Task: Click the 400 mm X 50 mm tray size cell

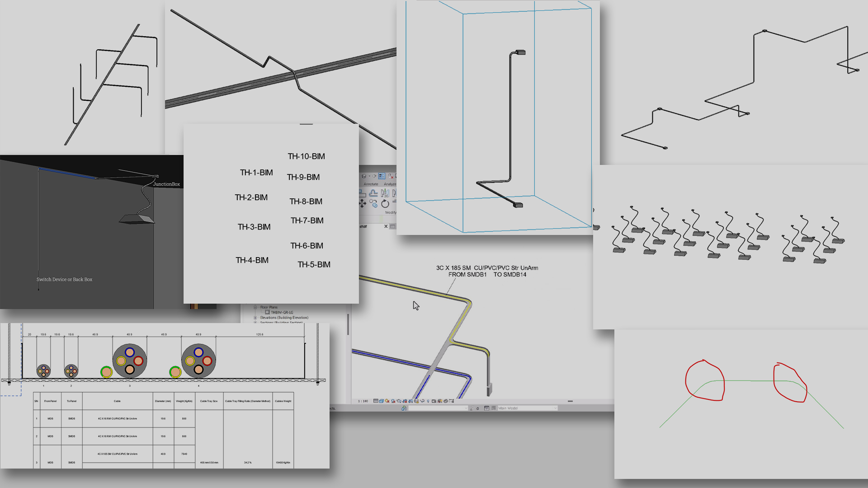Action: (209, 462)
